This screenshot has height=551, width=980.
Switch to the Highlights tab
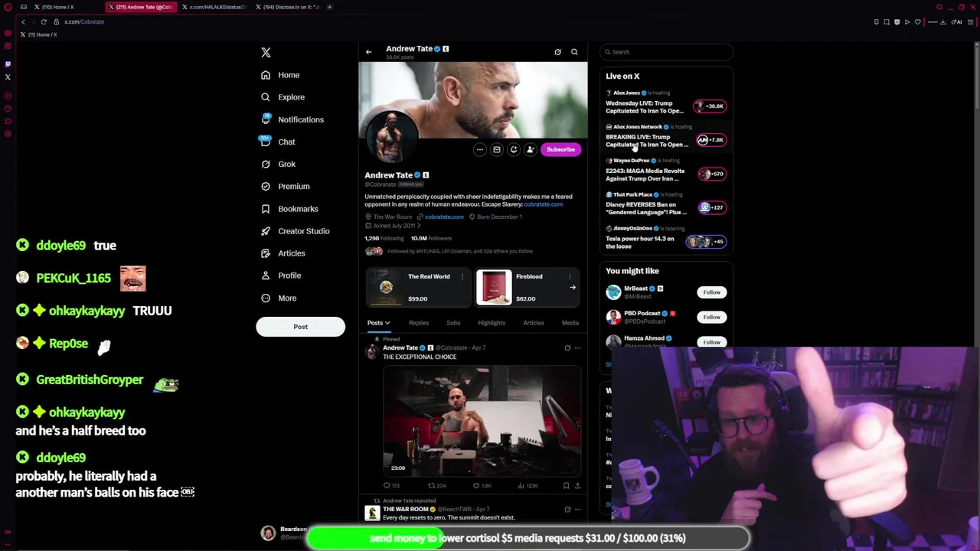(x=492, y=323)
